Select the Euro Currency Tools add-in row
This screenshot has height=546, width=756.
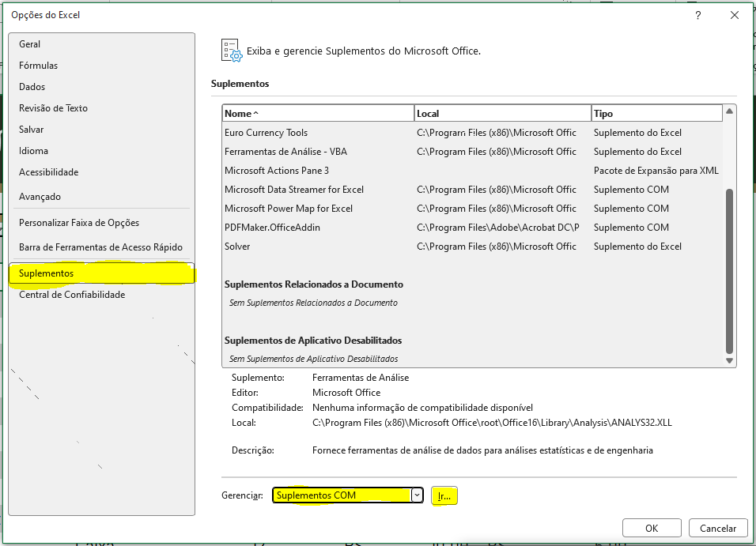[x=472, y=133]
